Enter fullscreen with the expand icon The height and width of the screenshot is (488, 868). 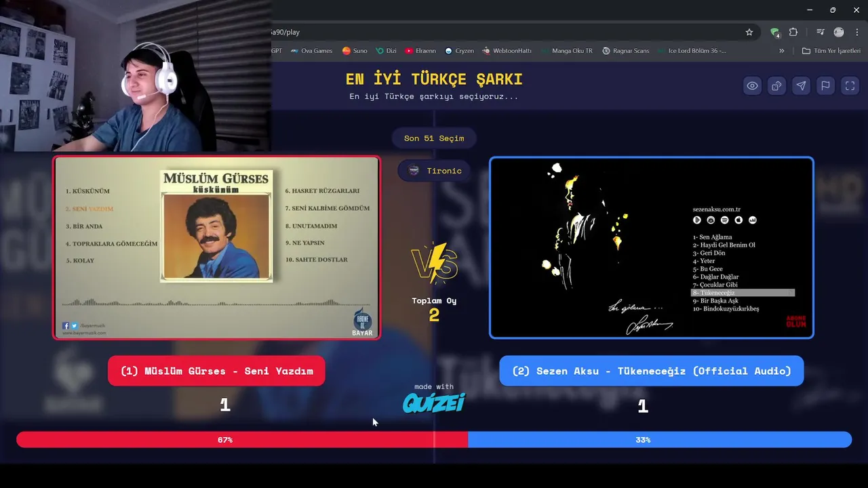(x=850, y=85)
